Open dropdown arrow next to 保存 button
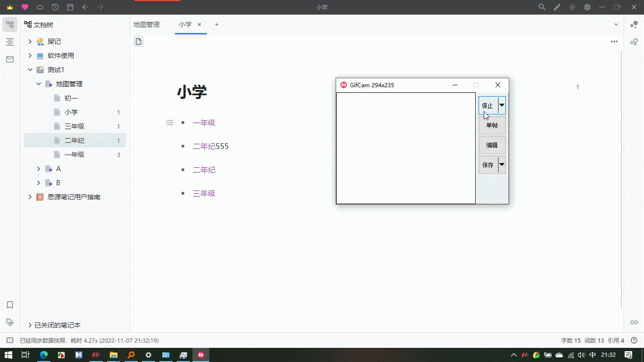This screenshot has width=644, height=362. (x=502, y=165)
